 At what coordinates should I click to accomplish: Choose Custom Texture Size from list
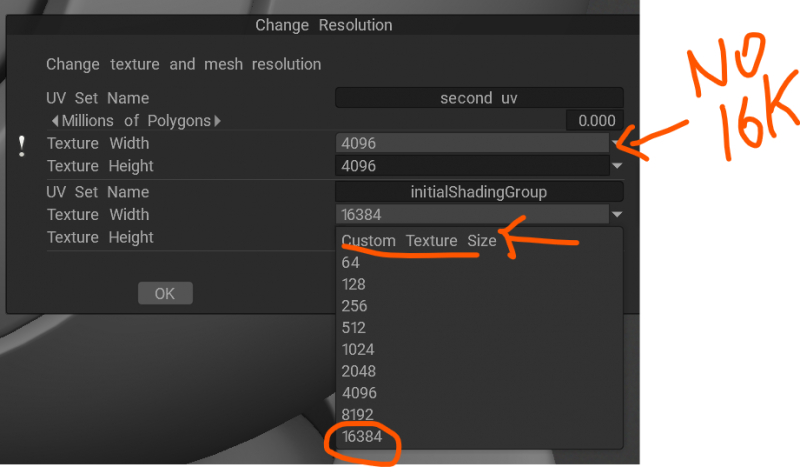pos(419,241)
